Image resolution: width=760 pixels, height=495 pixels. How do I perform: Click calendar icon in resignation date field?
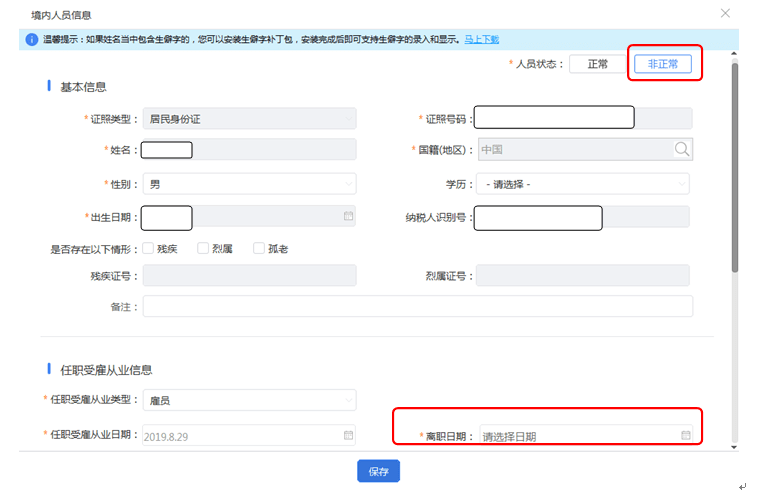point(686,436)
